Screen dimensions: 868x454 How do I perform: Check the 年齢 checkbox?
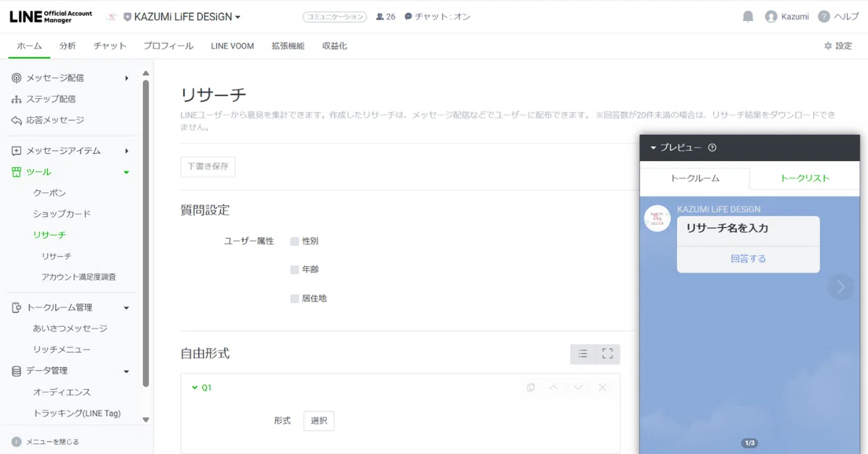[294, 270]
